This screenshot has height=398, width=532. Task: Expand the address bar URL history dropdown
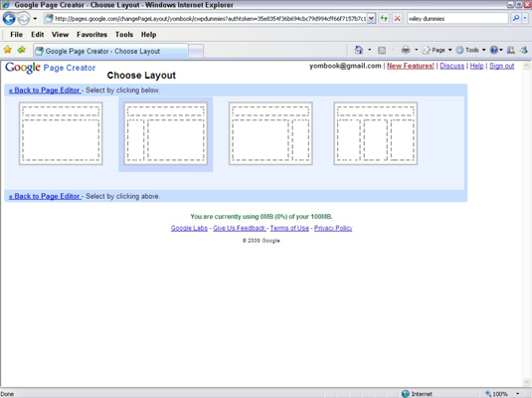point(372,18)
